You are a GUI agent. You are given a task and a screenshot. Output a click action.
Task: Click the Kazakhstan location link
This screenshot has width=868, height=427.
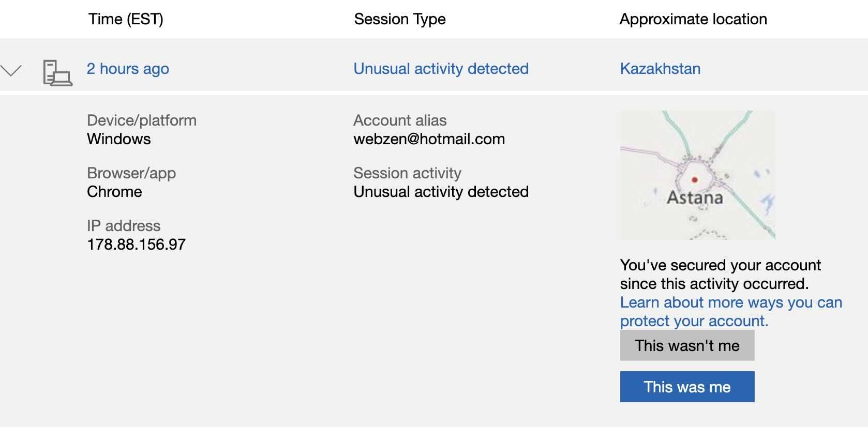(x=660, y=69)
